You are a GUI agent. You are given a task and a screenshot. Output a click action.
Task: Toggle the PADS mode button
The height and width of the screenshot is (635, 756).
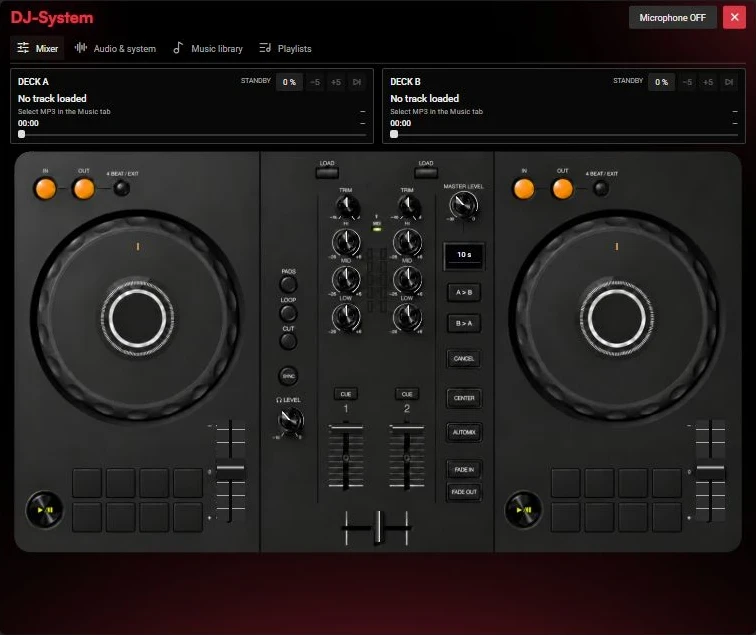(x=288, y=284)
